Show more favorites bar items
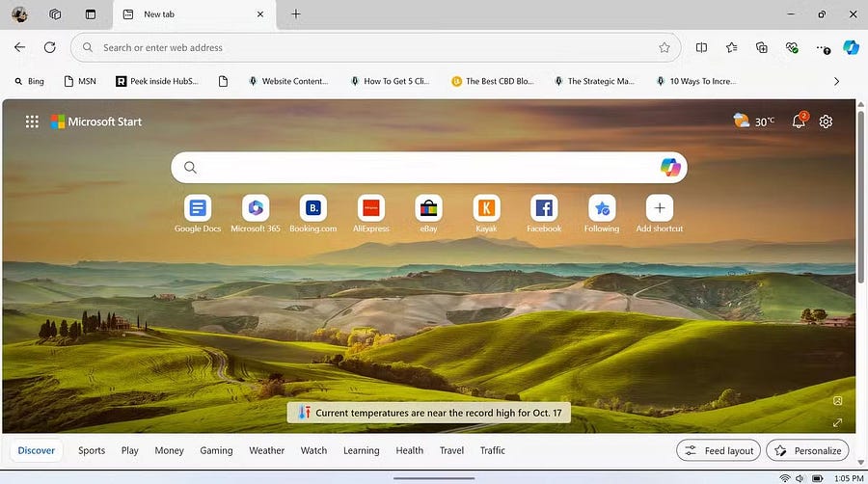The height and width of the screenshot is (484, 868). click(x=836, y=81)
